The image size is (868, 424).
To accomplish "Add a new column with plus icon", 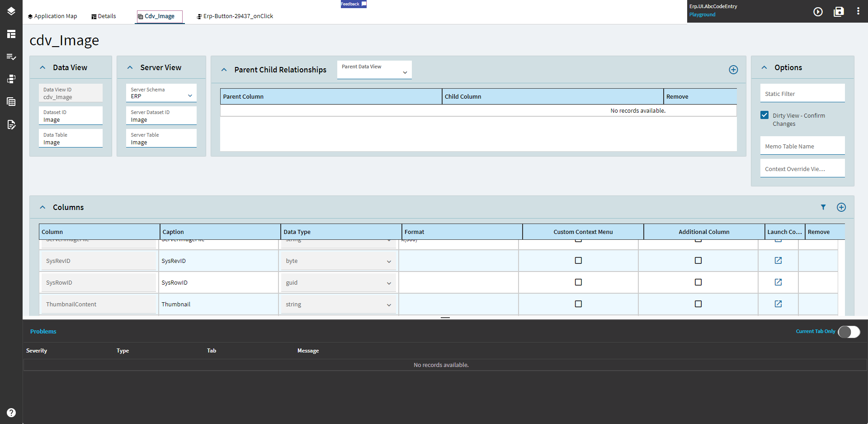I will [841, 207].
